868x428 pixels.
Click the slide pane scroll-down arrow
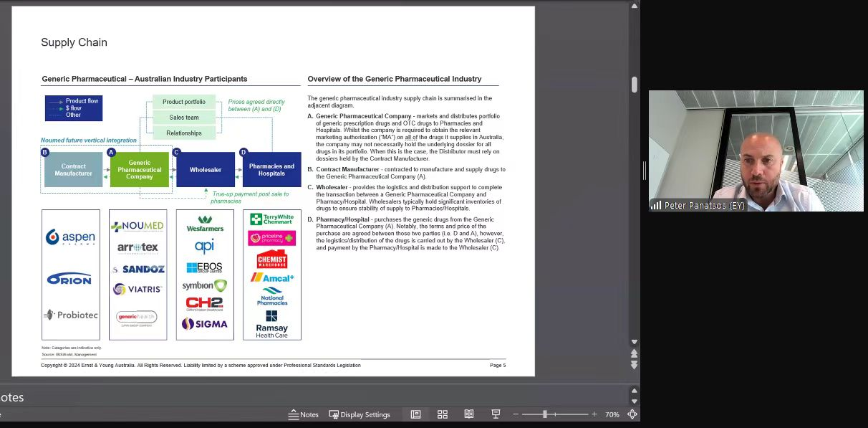(635, 342)
